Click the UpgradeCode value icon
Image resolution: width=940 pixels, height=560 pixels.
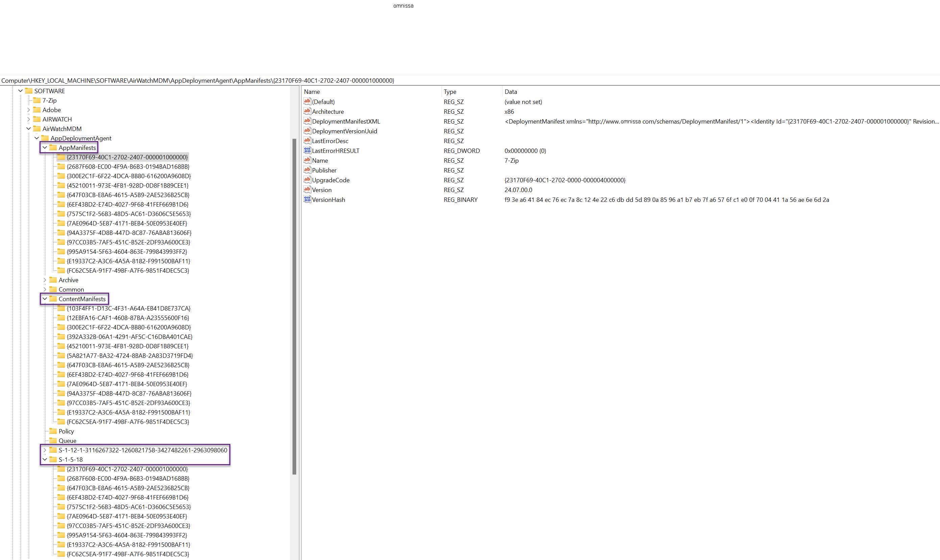coord(307,180)
